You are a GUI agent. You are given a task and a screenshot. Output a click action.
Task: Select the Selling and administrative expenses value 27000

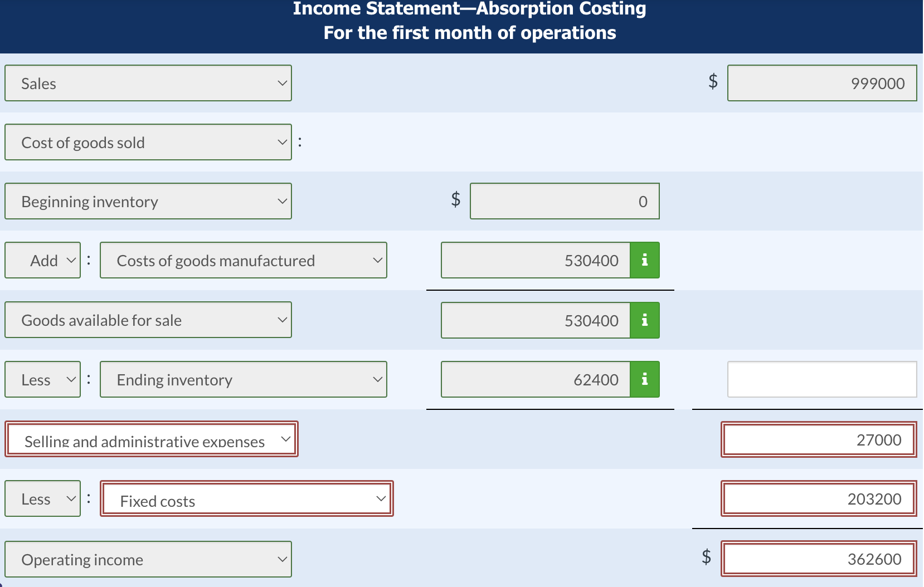(818, 440)
